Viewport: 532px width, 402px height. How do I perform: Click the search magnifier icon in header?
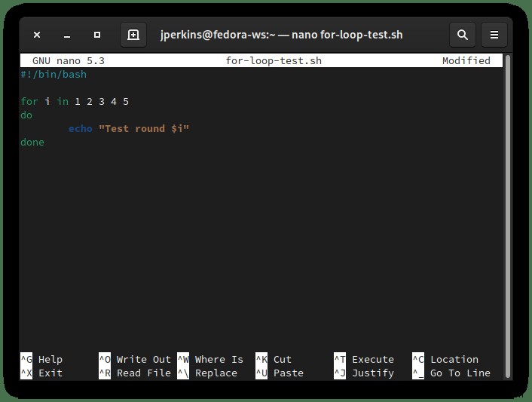click(x=463, y=35)
